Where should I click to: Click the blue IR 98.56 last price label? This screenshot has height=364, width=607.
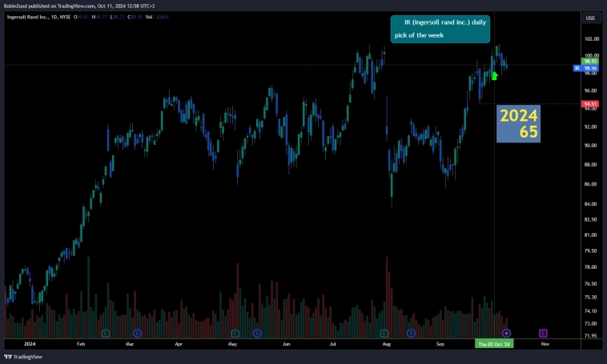[586, 68]
